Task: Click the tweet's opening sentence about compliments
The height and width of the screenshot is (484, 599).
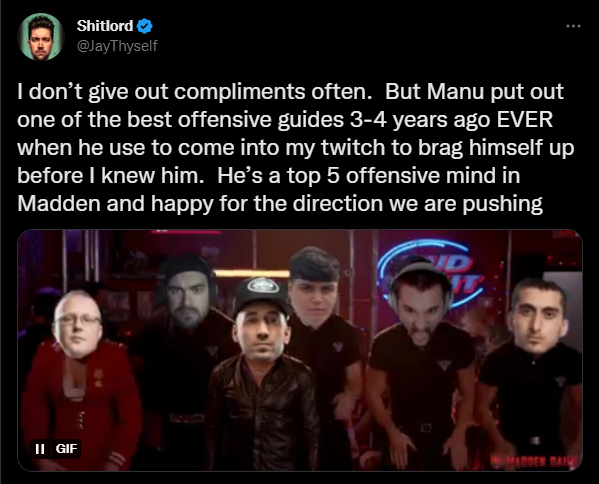Action: pyautogui.click(x=194, y=92)
